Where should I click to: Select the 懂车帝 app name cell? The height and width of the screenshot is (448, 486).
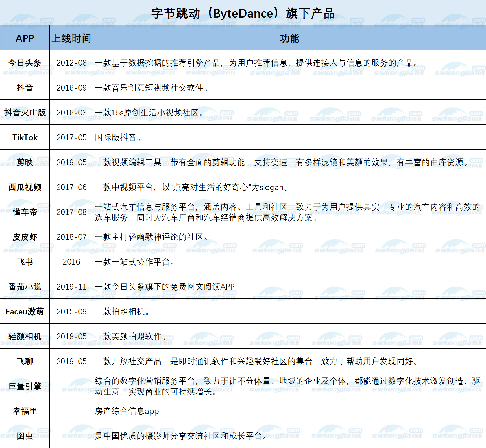click(25, 212)
